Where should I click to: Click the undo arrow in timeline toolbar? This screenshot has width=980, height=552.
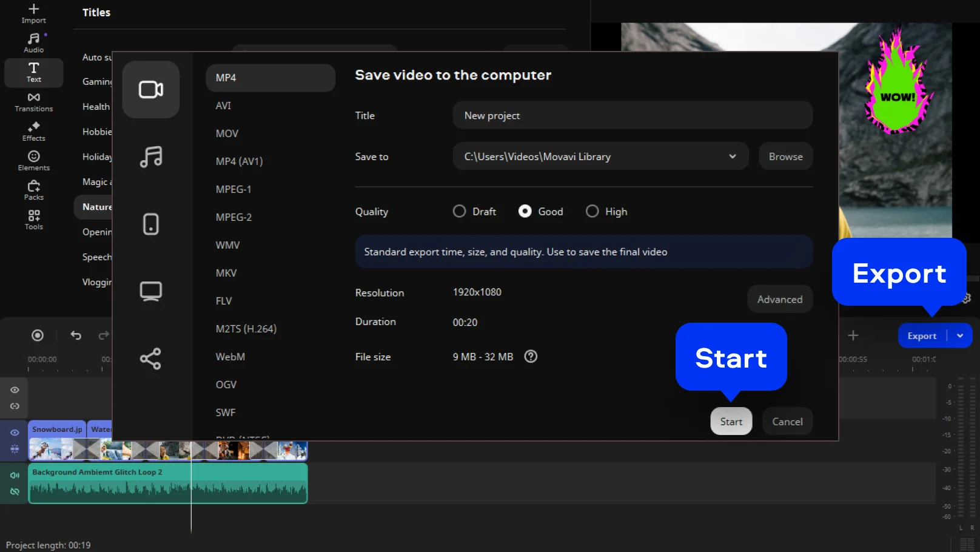point(76,335)
